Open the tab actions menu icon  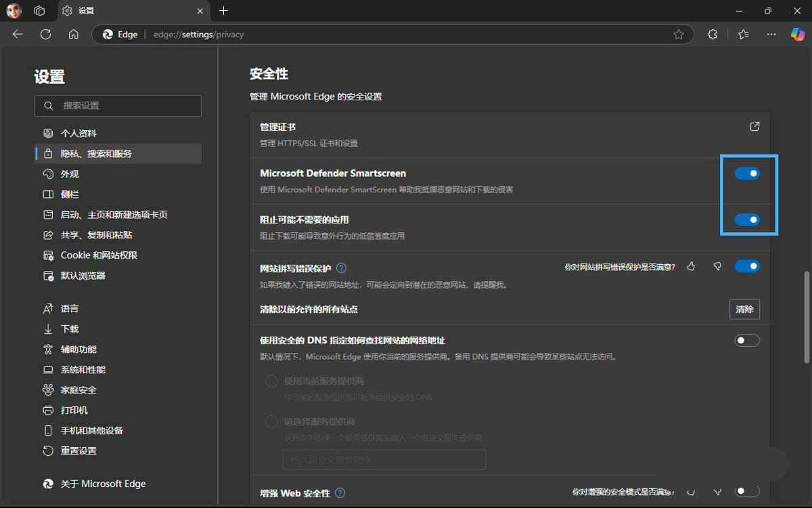click(39, 11)
